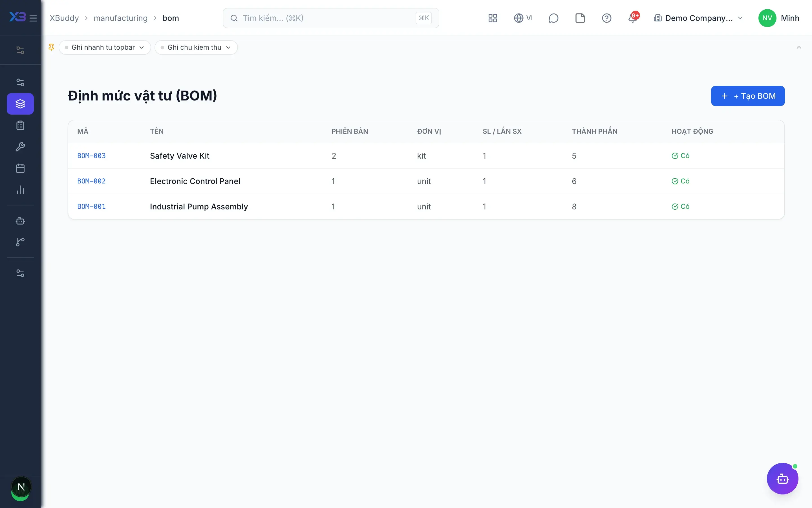Open the notifications bell with 9+ badge

633,18
